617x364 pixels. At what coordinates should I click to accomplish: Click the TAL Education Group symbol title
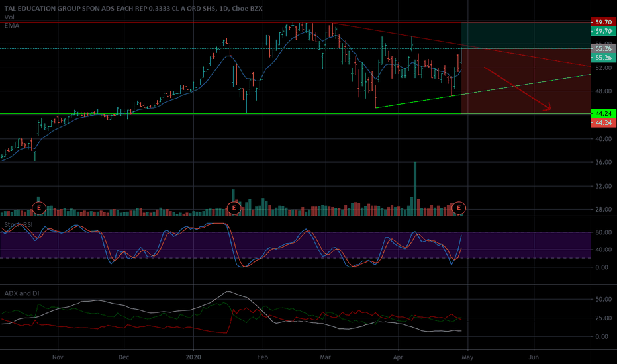click(133, 8)
